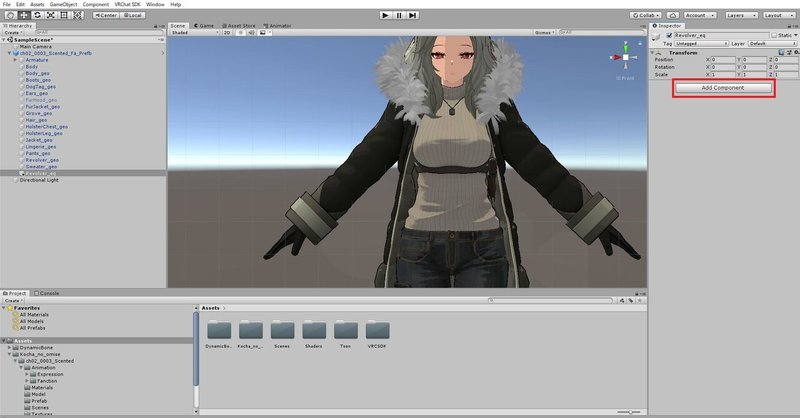Select Main Camera in Hierarchy
This screenshot has width=800, height=418.
click(x=35, y=46)
